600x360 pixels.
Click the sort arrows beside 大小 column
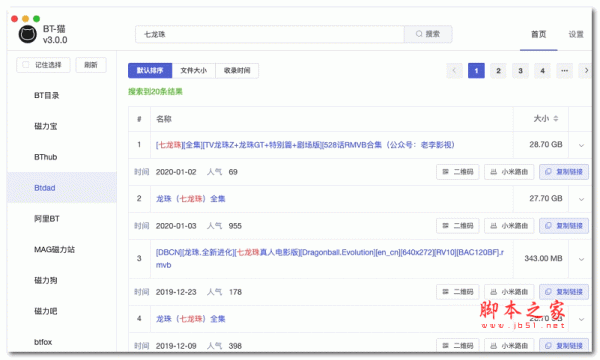(x=556, y=119)
